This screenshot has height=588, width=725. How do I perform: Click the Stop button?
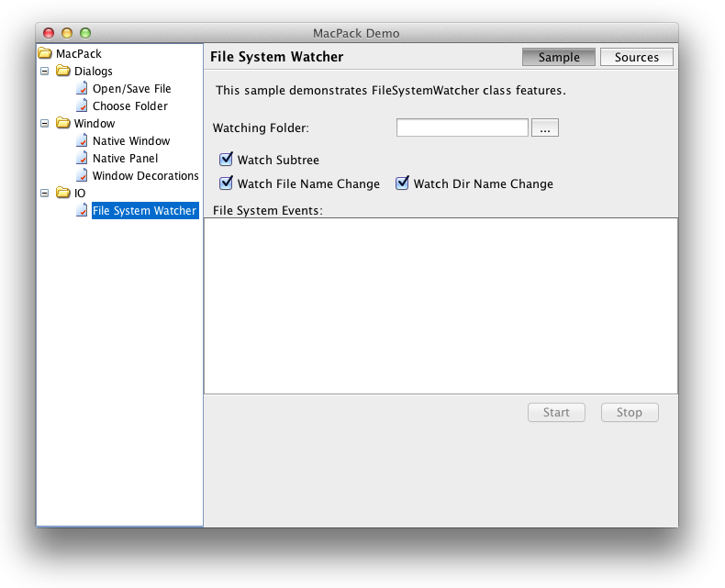pyautogui.click(x=630, y=413)
